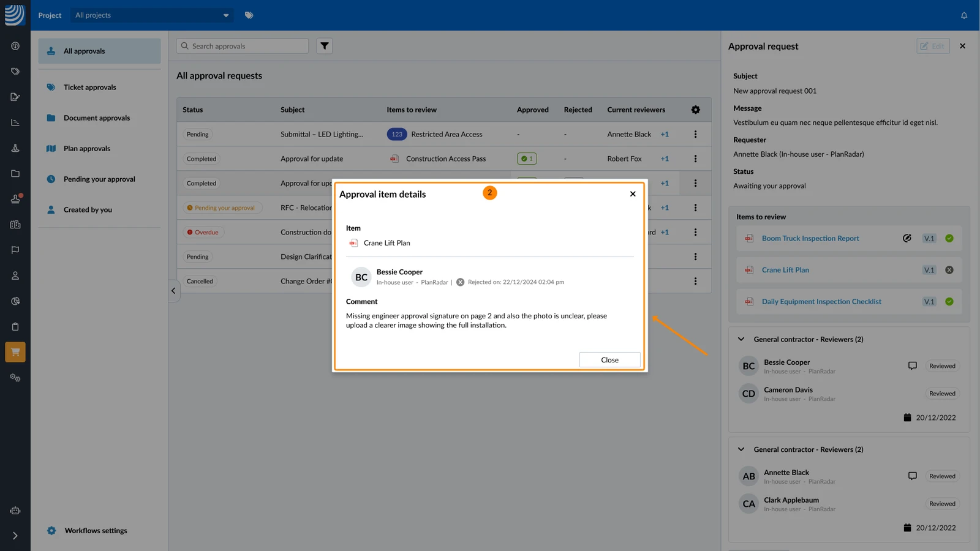Viewport: 980px width, 551px height.
Task: Click the Search approvals field
Action: coord(243,46)
